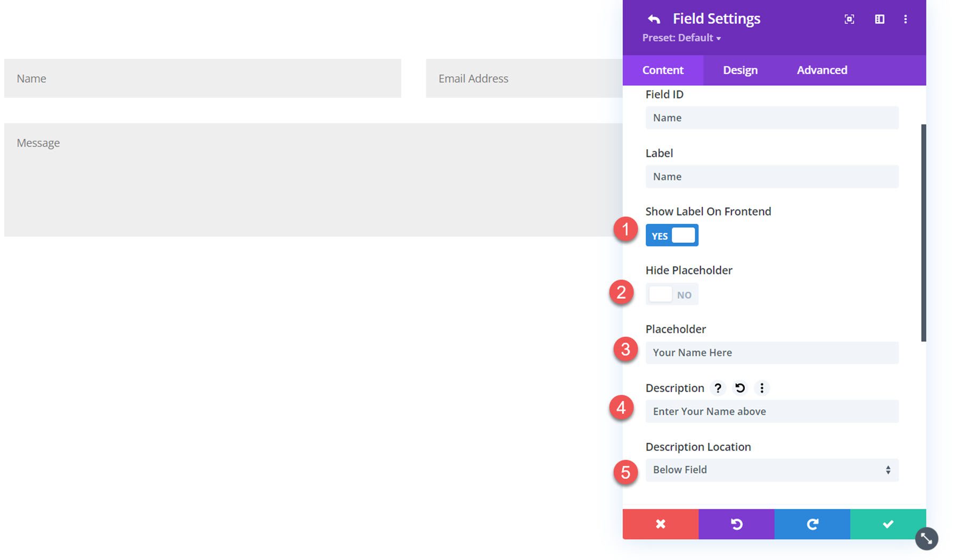Undo the last change

pos(736,524)
